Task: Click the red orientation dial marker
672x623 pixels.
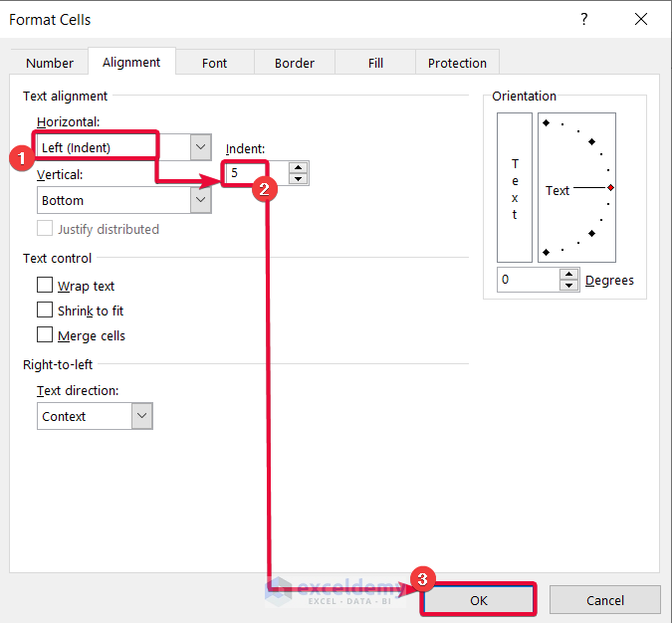Action: pos(610,187)
